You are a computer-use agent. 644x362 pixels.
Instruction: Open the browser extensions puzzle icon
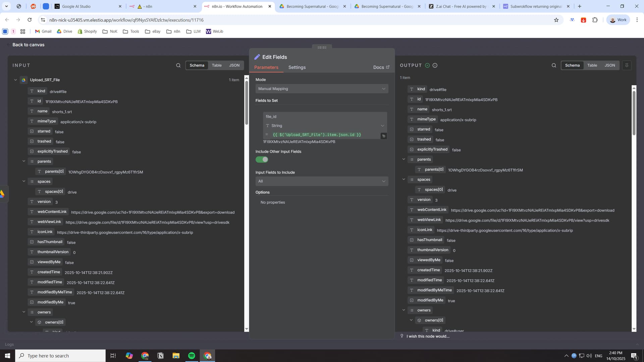pyautogui.click(x=595, y=20)
